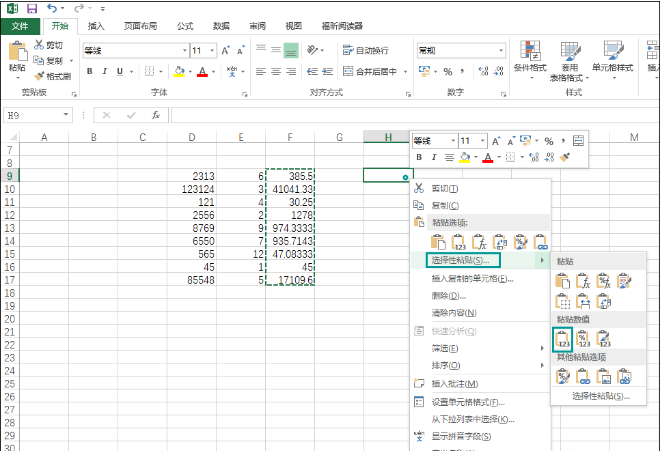This screenshot has height=451, width=661.
Task: Open the font name dropdown in ribbon
Action: (x=183, y=50)
